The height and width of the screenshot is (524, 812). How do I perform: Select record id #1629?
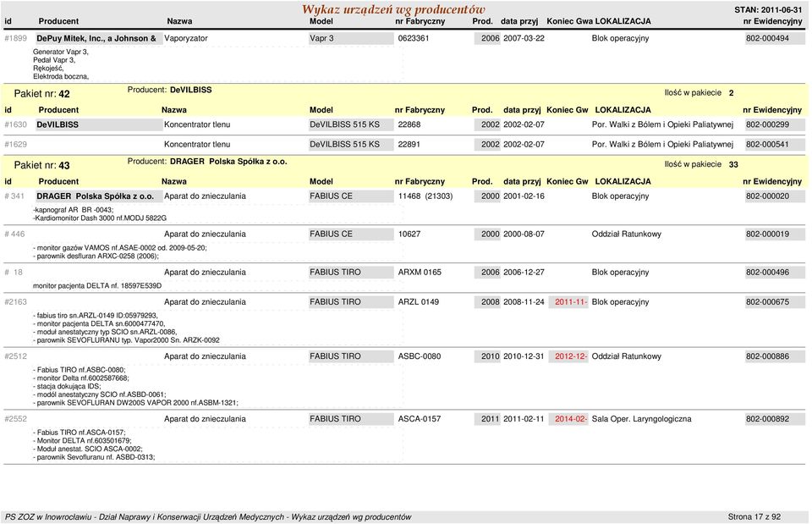point(15,145)
